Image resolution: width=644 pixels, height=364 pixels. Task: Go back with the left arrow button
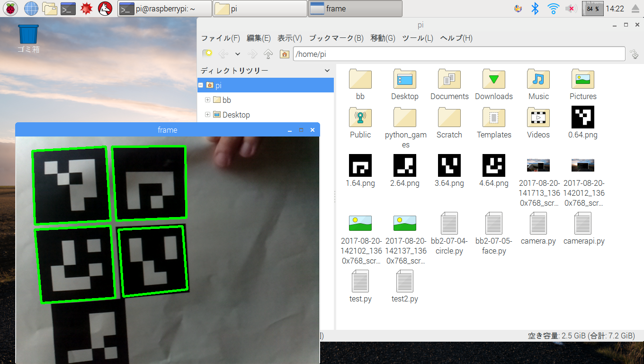pyautogui.click(x=223, y=54)
